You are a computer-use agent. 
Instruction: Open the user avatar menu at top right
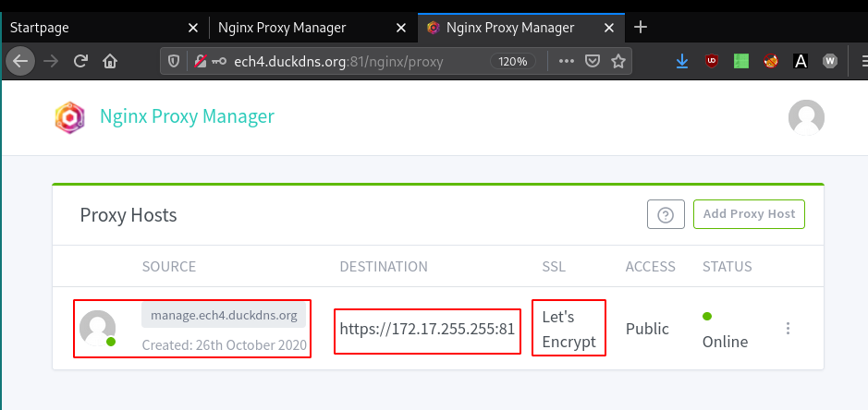tap(805, 117)
